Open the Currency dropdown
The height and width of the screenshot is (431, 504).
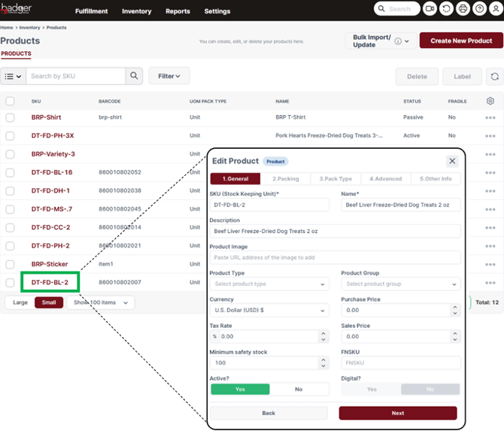(x=269, y=310)
